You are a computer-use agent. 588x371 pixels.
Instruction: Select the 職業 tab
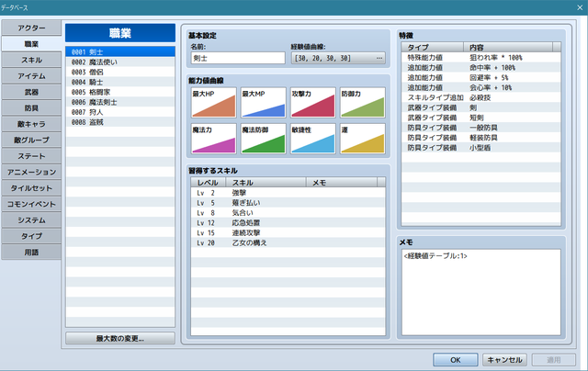click(31, 44)
